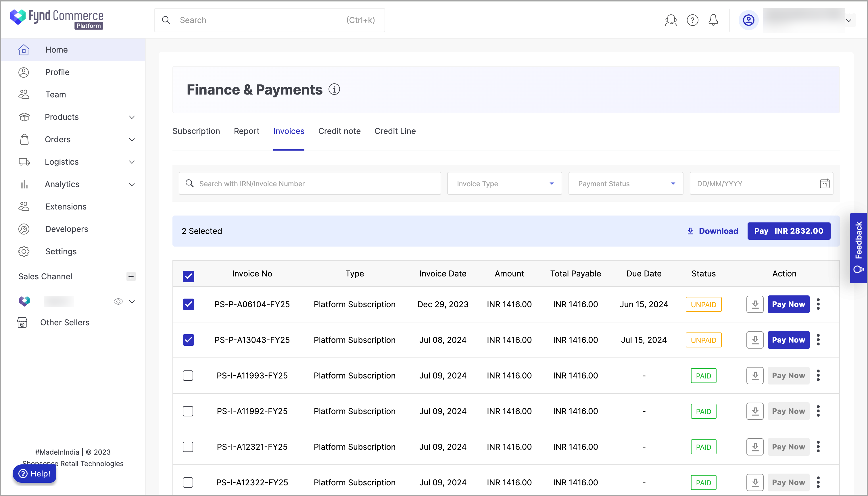Click the Due Date column header
The image size is (868, 496).
pos(644,274)
